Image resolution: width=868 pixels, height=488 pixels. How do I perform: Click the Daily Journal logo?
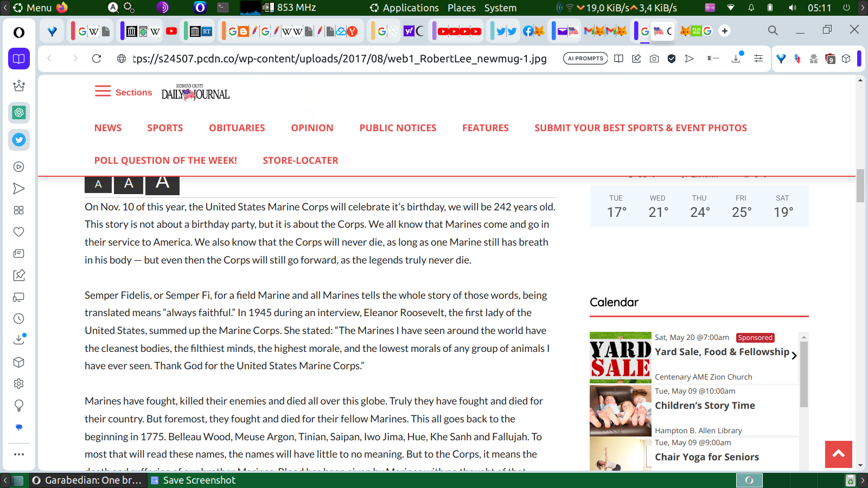pos(195,93)
